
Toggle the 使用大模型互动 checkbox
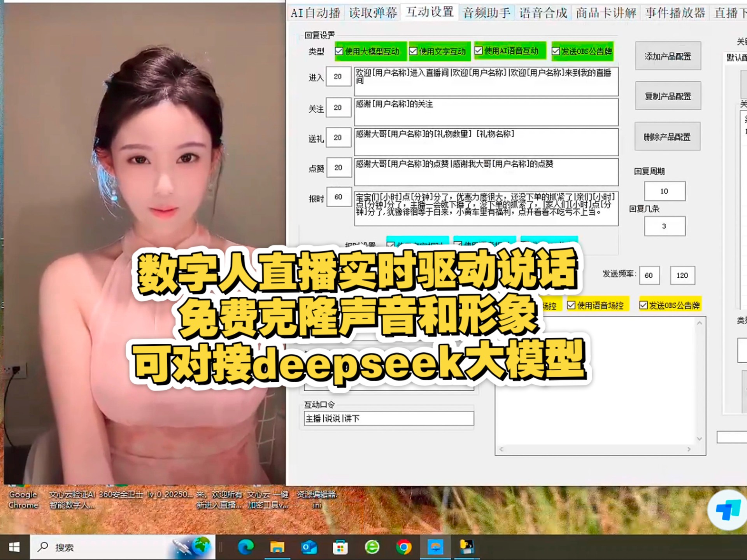(339, 51)
